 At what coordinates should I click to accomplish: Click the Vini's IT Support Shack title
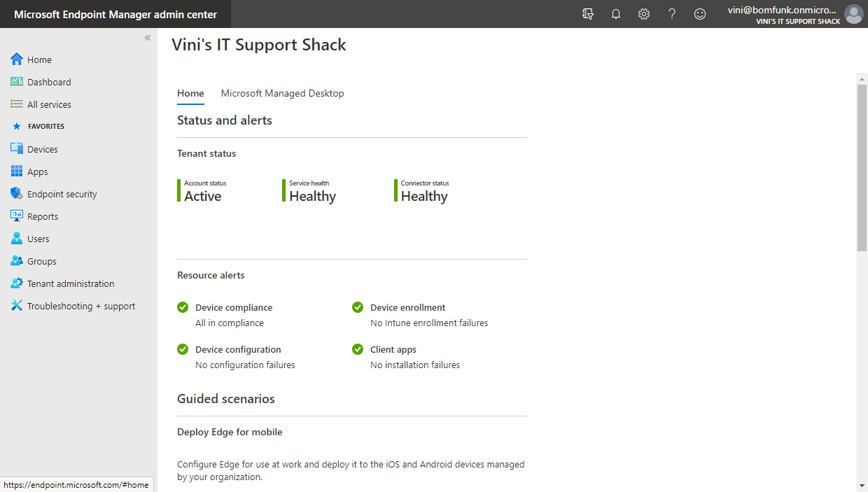pyautogui.click(x=259, y=45)
